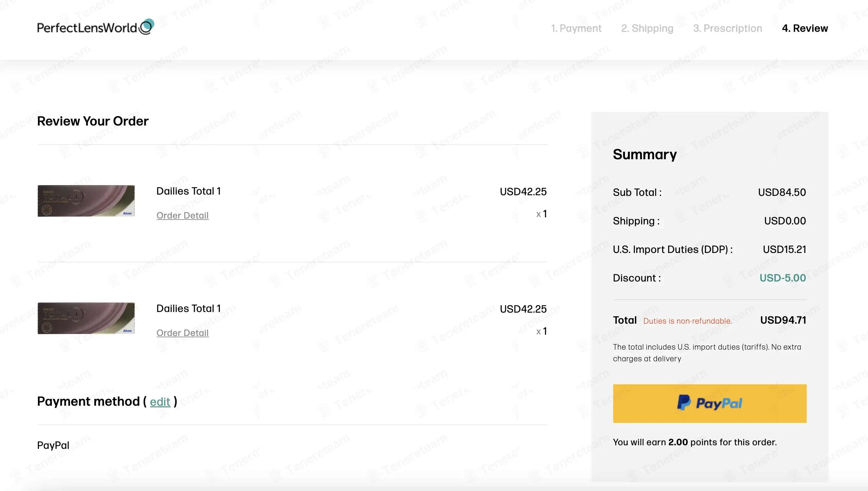Screen dimensions: 868x491
Task: Click the first Dailies Total 1 product image
Action: 86,201
